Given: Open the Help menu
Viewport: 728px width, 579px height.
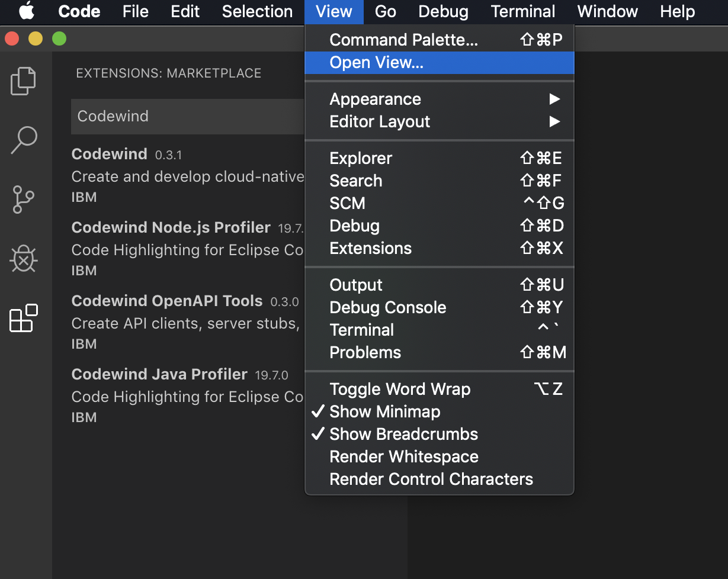Looking at the screenshot, I should [678, 11].
